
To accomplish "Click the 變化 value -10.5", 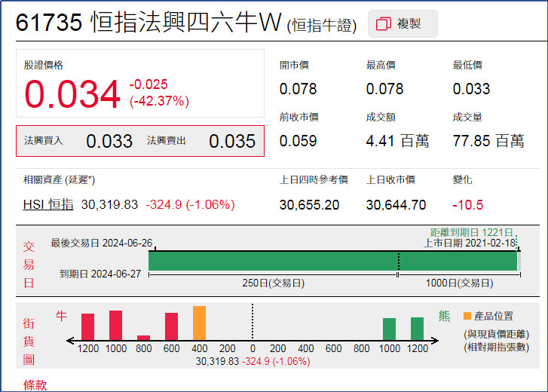I will pos(467,205).
